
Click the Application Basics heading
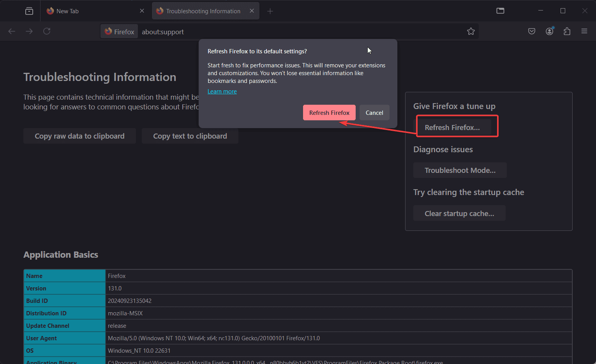(61, 255)
